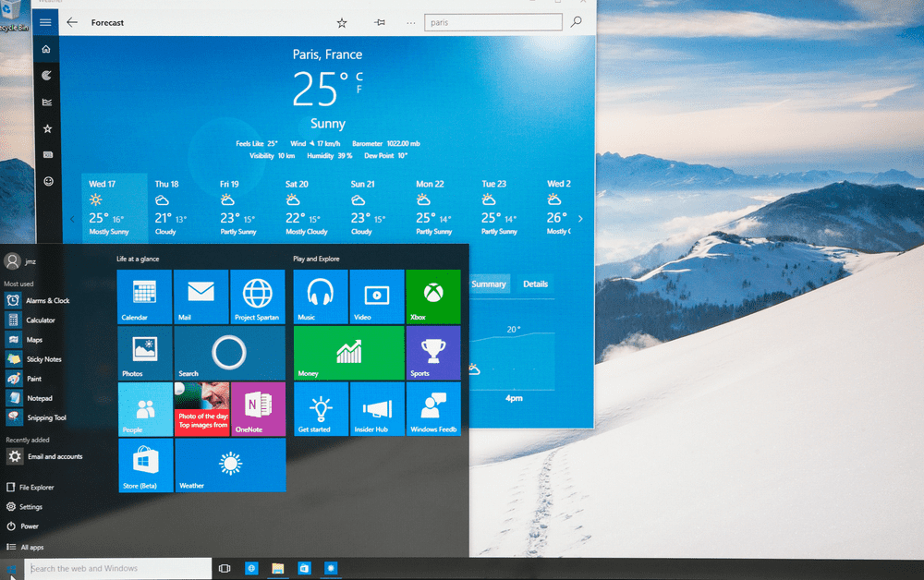Click the search magnifier in Weather

pos(577,22)
